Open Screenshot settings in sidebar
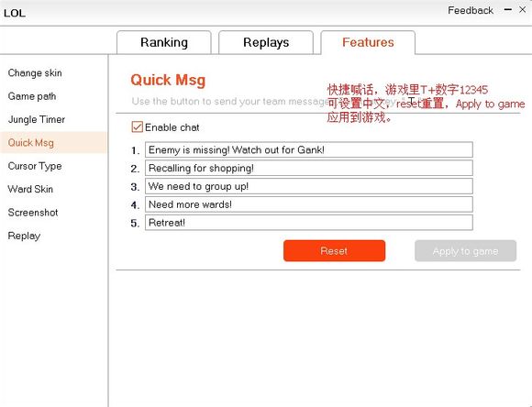The width and height of the screenshot is (532, 407). pos(33,213)
